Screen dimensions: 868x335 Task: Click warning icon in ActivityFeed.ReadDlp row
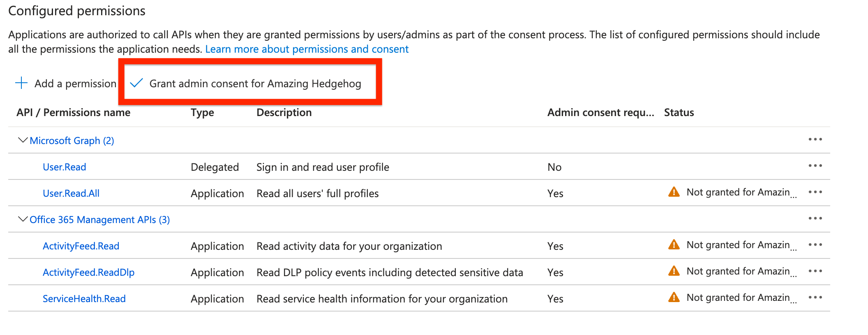[x=674, y=271]
